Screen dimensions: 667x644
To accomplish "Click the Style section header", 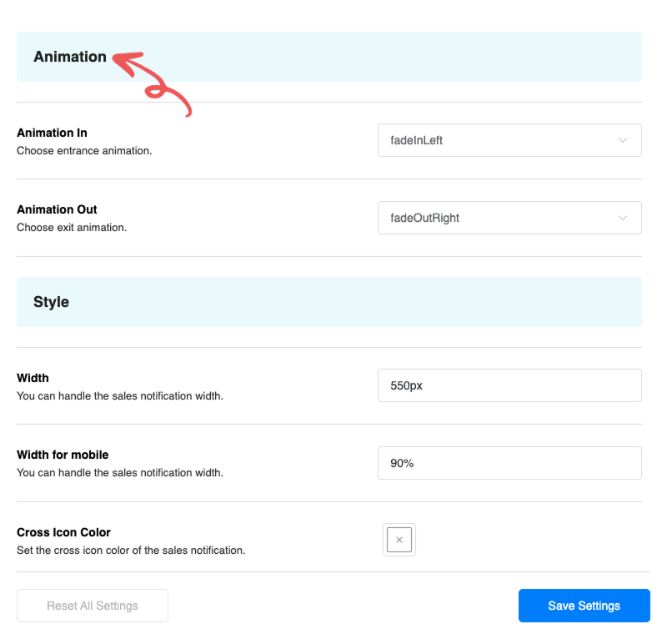I will point(52,302).
